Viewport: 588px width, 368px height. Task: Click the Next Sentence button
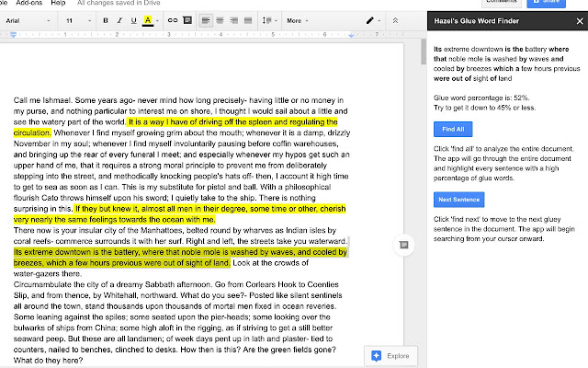461,199
